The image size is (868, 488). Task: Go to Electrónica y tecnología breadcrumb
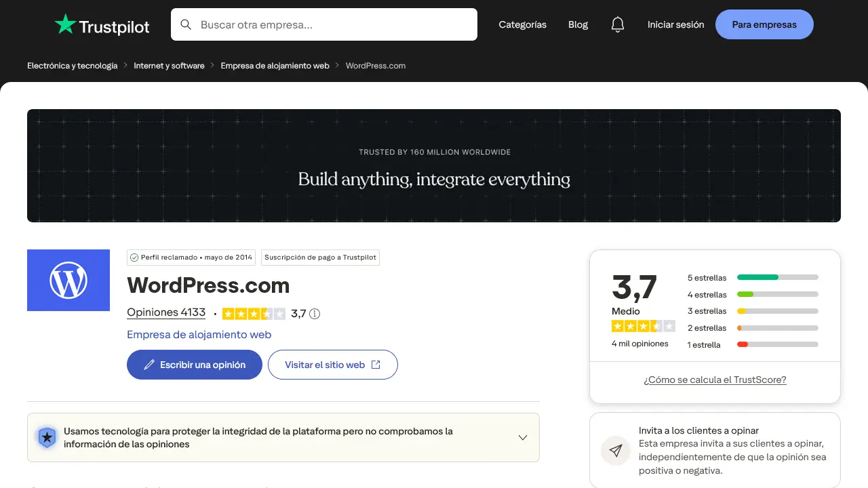[x=73, y=66]
